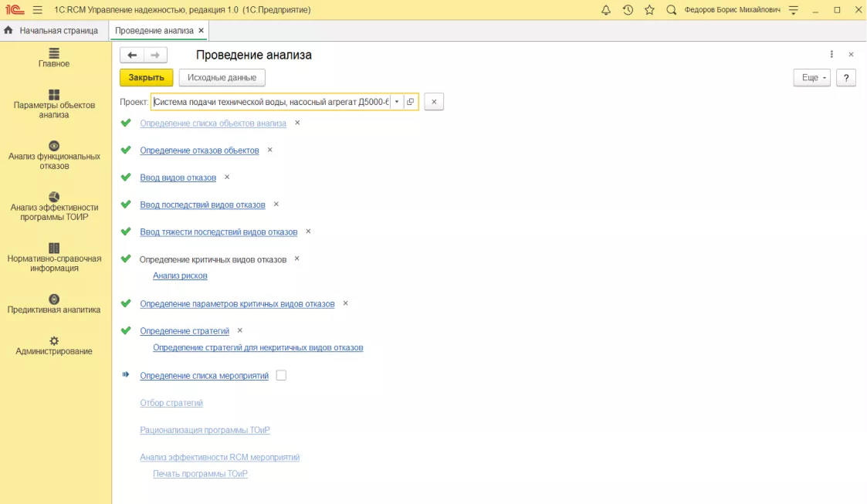Open link Определение списка объектов анализа
Image resolution: width=867 pixels, height=504 pixels.
(213, 123)
